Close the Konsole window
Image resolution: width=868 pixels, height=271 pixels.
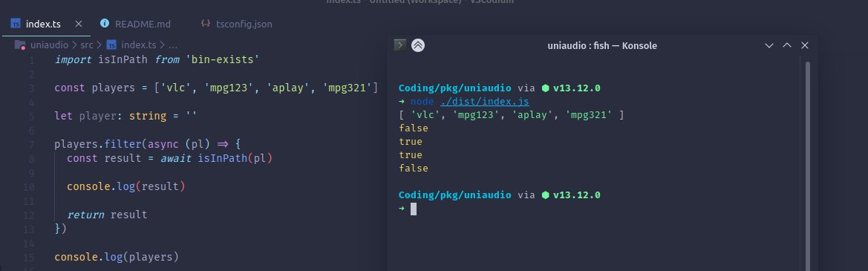805,45
